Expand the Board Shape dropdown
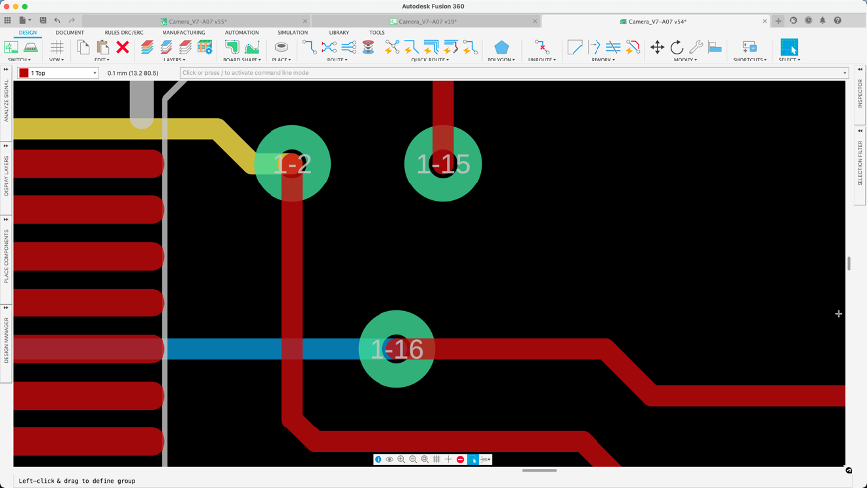The image size is (868, 488). 242,60
